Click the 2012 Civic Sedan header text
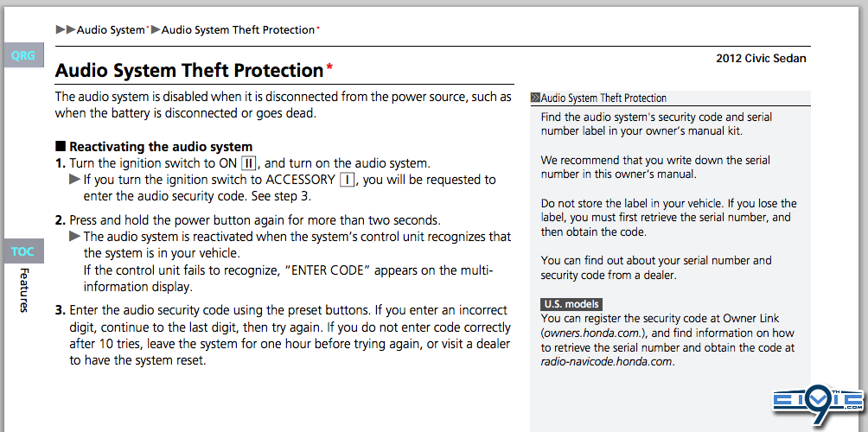The image size is (868, 432). 761,59
